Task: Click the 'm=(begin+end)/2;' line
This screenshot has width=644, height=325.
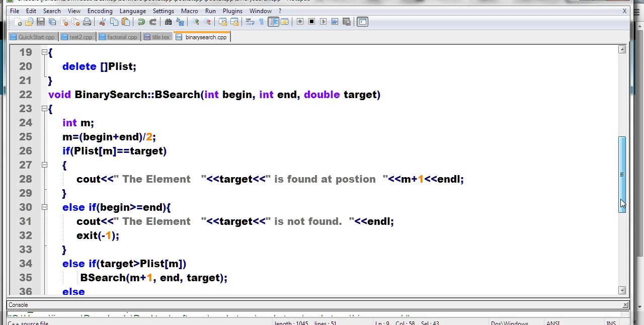Action: [x=109, y=136]
